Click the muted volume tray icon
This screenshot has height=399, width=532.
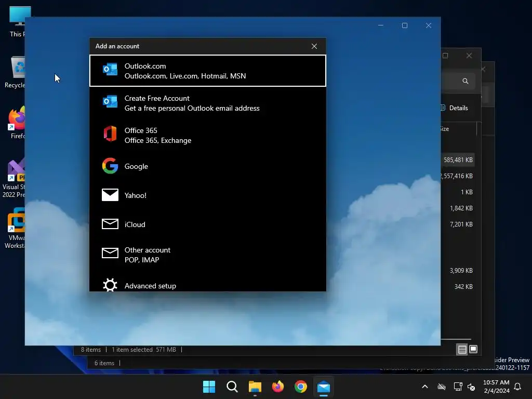pos(471,387)
